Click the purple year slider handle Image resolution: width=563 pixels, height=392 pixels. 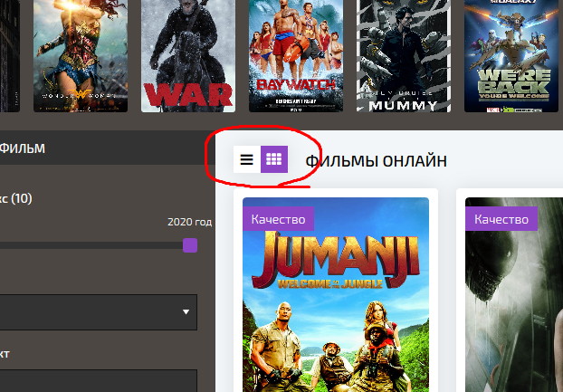point(190,245)
